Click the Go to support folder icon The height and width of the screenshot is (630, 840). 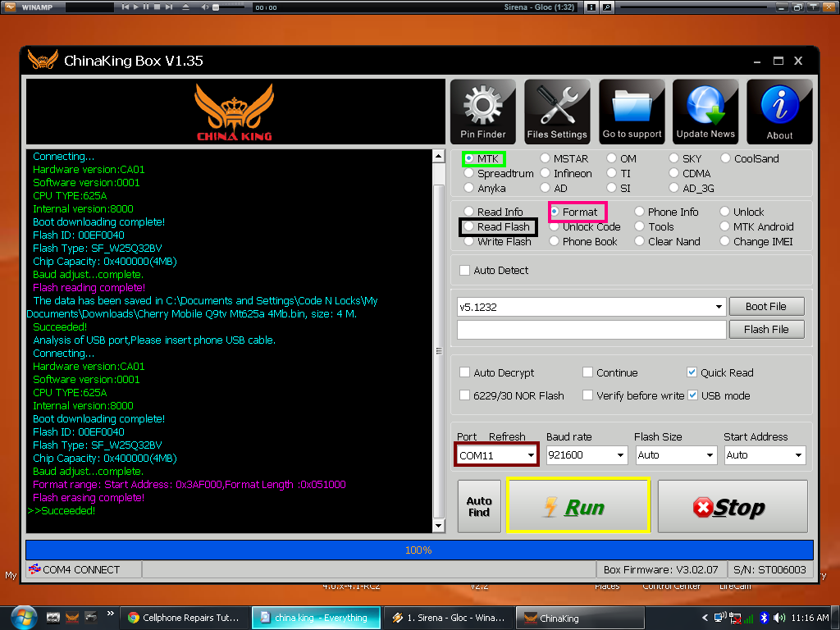point(632,112)
